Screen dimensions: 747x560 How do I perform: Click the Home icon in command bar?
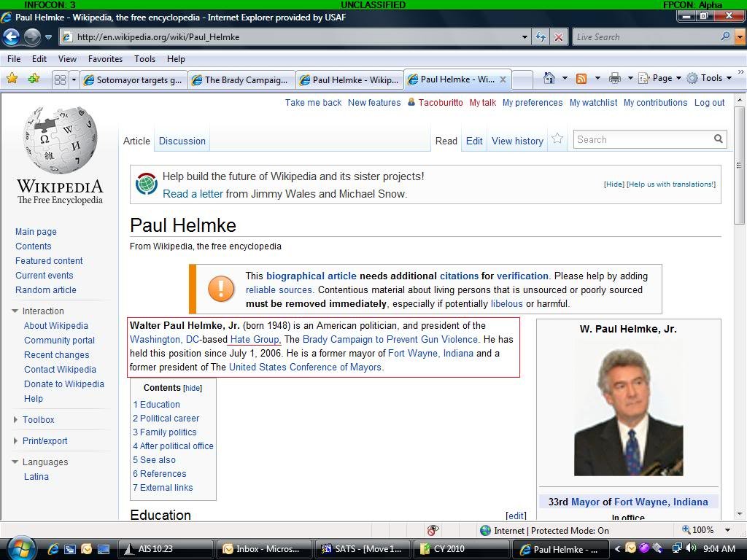pyautogui.click(x=549, y=78)
